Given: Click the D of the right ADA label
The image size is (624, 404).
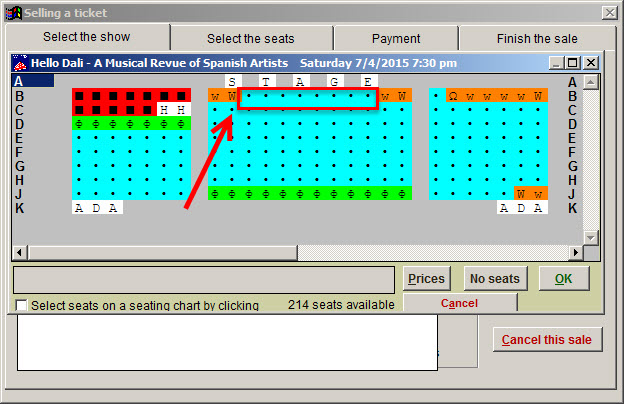Looking at the screenshot, I should tap(521, 208).
